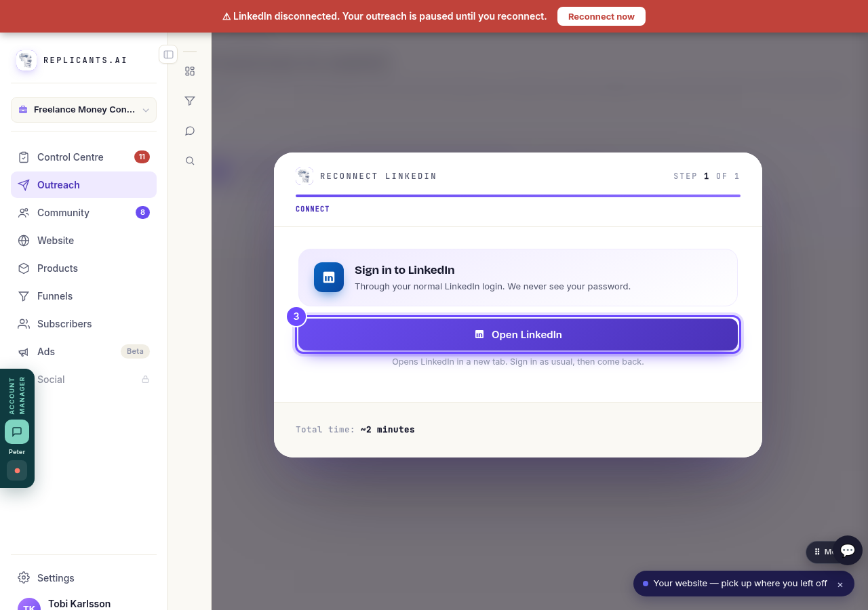This screenshot has width=868, height=610.
Task: Click the Replicants.ai logo in sidebar
Action: (26, 60)
